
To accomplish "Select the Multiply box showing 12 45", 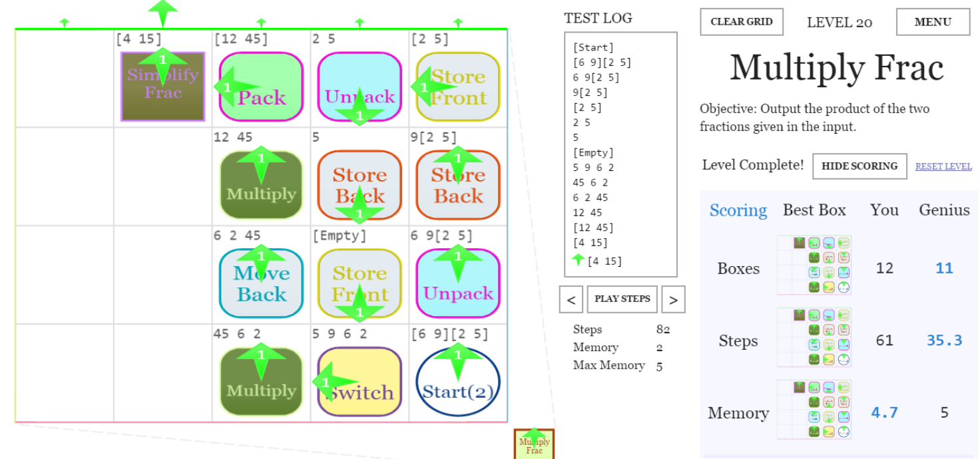I will (262, 185).
